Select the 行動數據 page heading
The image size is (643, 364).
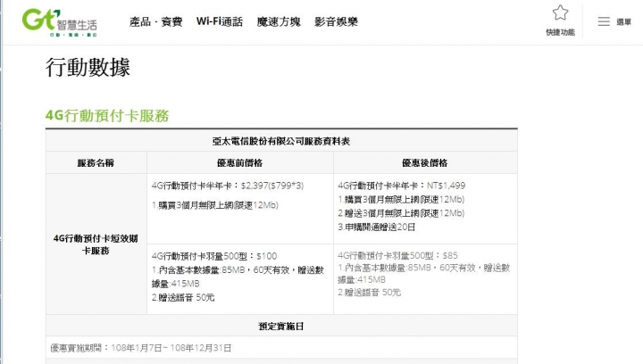coord(88,67)
